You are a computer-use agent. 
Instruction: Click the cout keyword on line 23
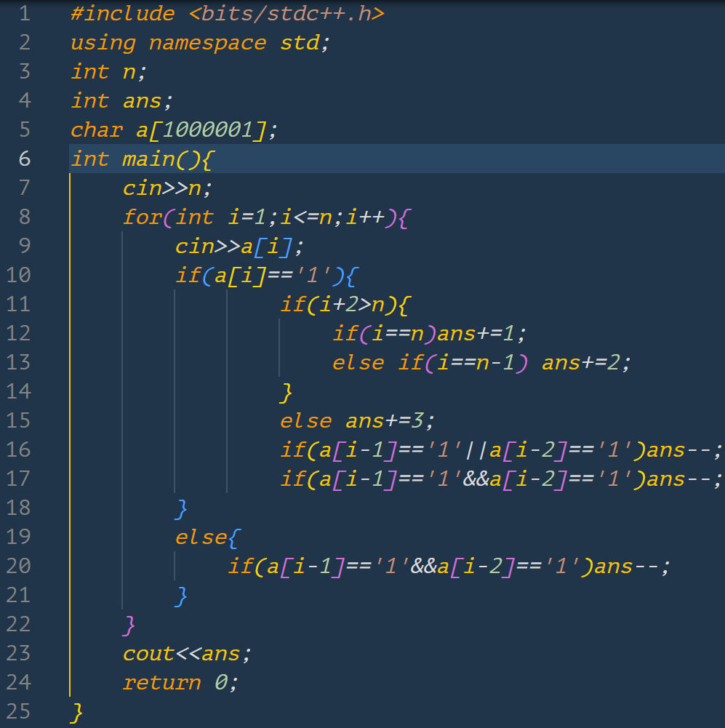point(148,653)
